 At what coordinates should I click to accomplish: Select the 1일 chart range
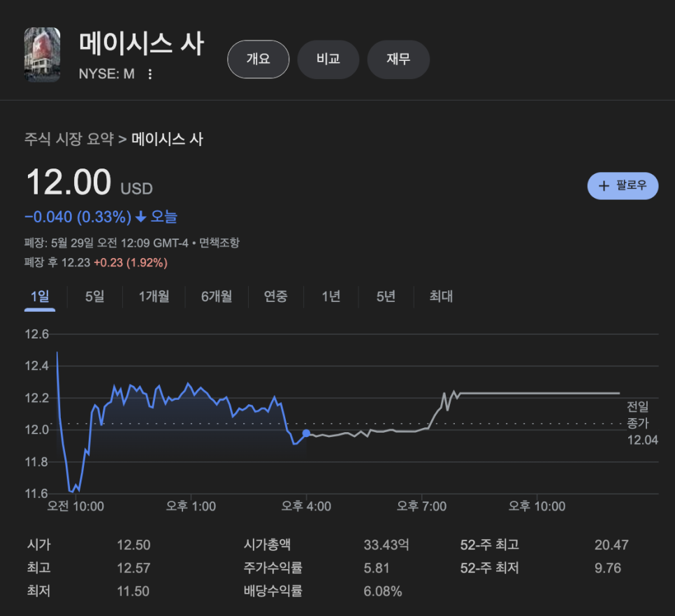(40, 296)
